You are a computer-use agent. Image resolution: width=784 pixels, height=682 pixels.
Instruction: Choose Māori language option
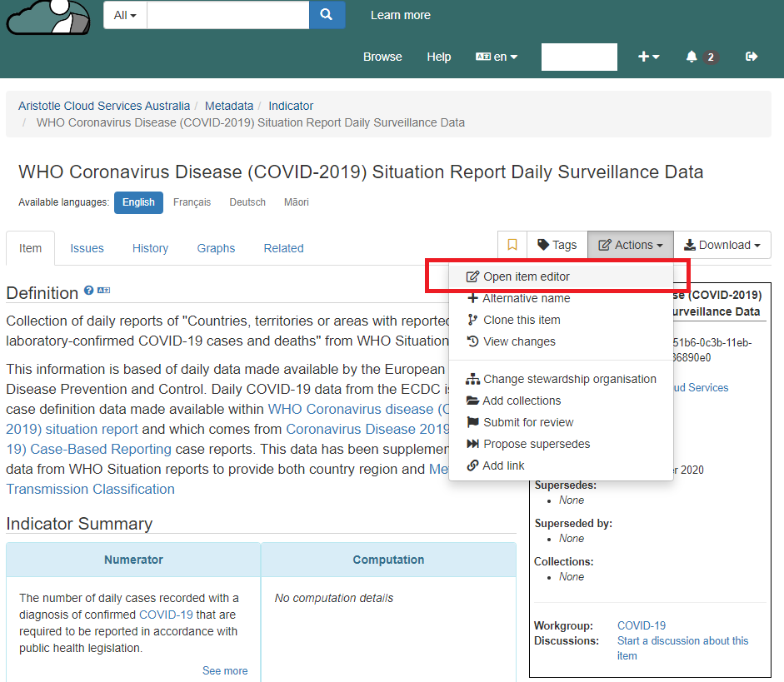pos(296,202)
